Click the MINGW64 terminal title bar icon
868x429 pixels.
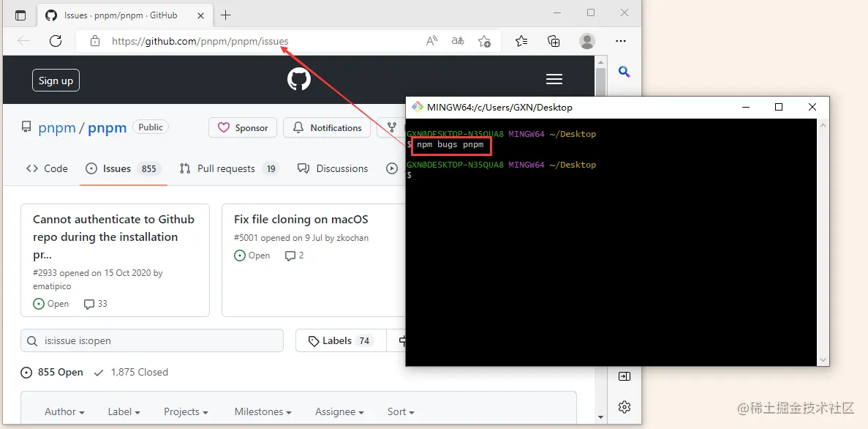tap(418, 107)
